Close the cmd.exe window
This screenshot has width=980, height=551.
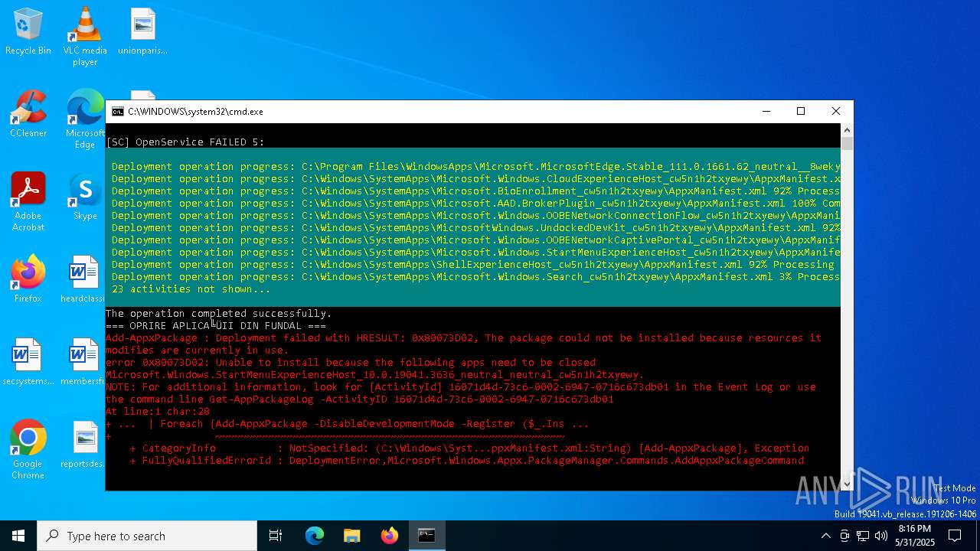(836, 112)
